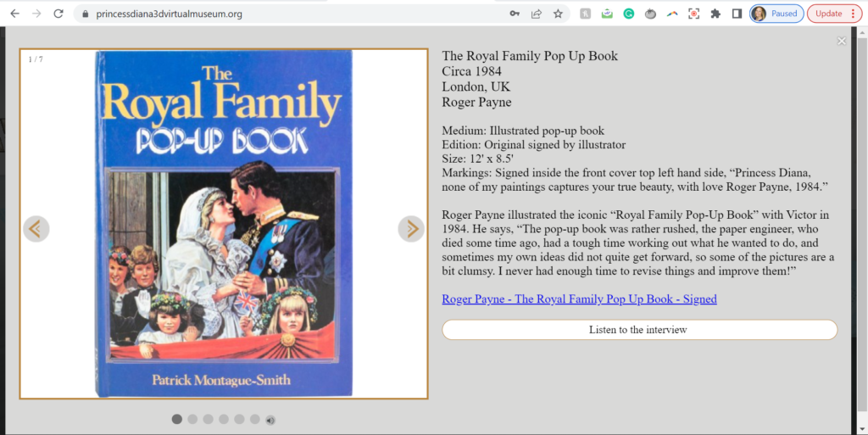Close the museum item overlay
The image size is (868, 435).
(841, 42)
